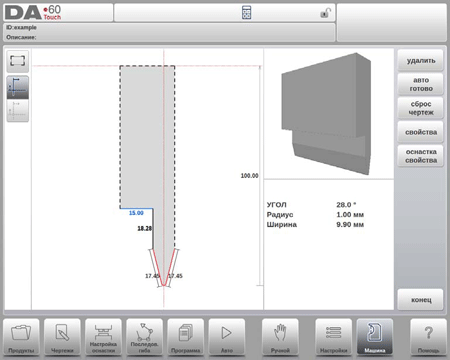Click the авто готово button
Screen dimensions: 450x360
421,84
